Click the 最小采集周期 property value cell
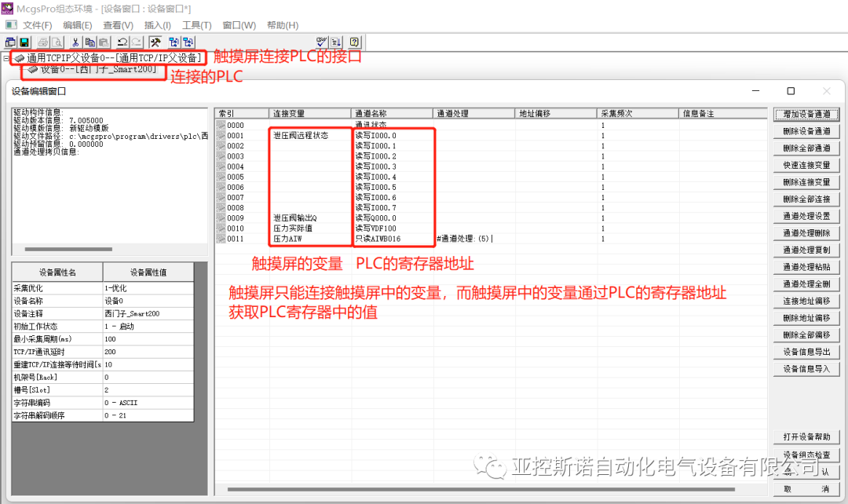This screenshot has width=848, height=504. (x=149, y=338)
